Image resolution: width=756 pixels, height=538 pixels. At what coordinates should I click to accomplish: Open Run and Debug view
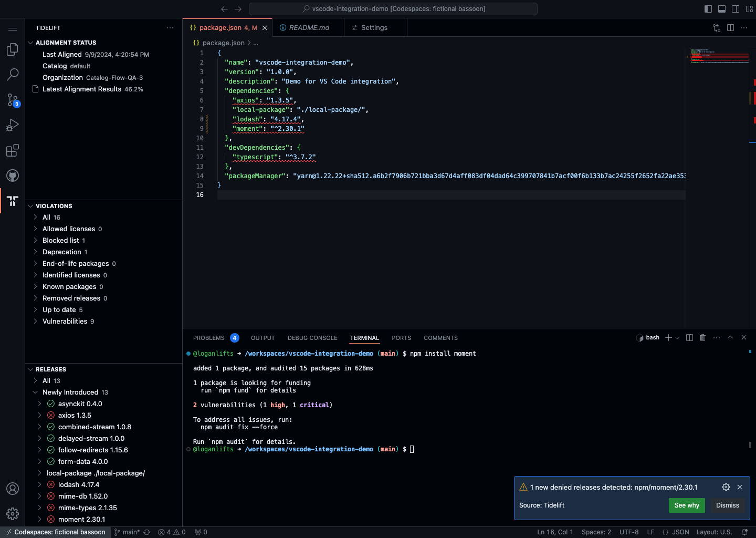13,125
